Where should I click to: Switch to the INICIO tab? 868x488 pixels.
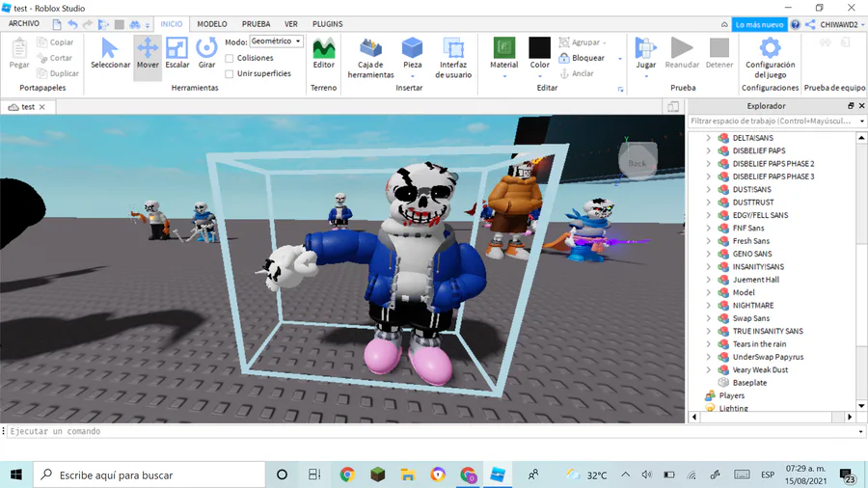(x=171, y=24)
